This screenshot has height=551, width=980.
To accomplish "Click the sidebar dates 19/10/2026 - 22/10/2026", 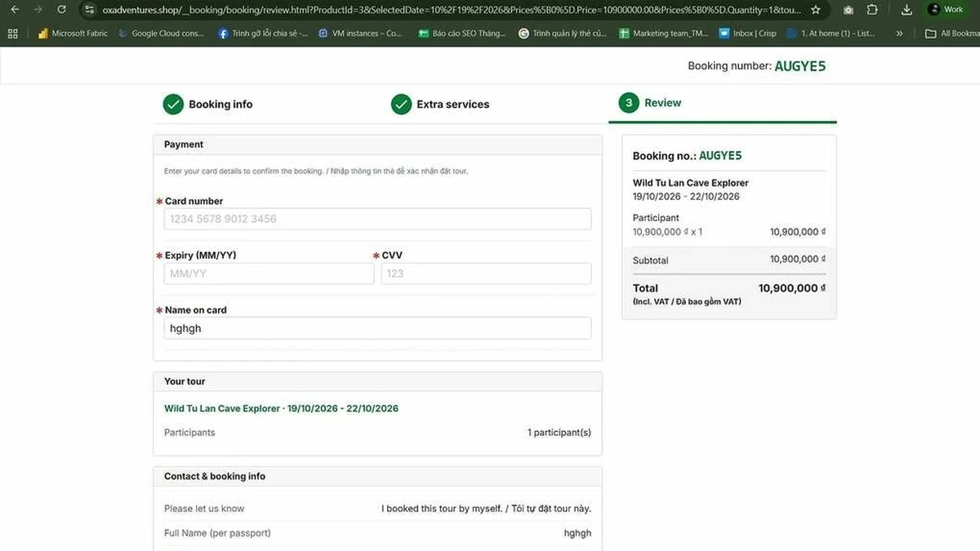I will (686, 197).
